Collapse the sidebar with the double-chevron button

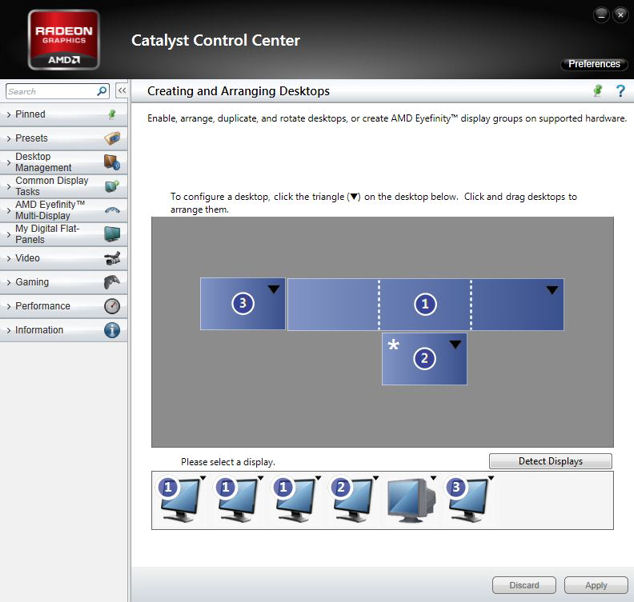122,91
